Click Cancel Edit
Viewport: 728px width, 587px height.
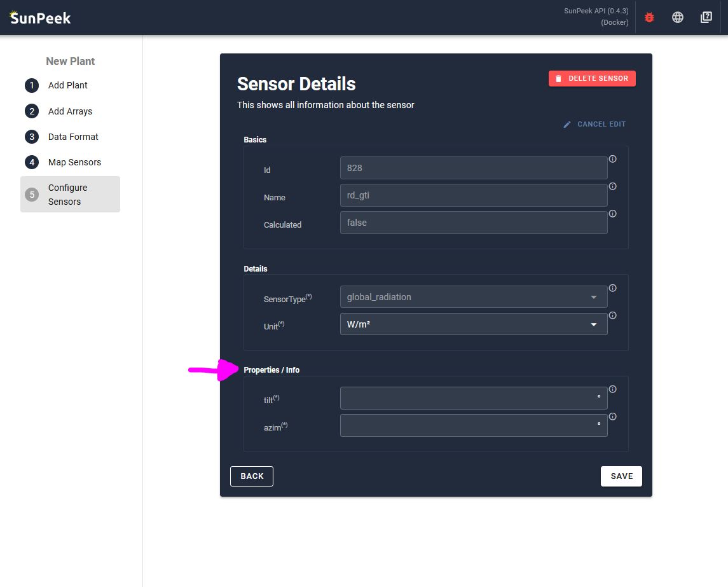click(594, 124)
